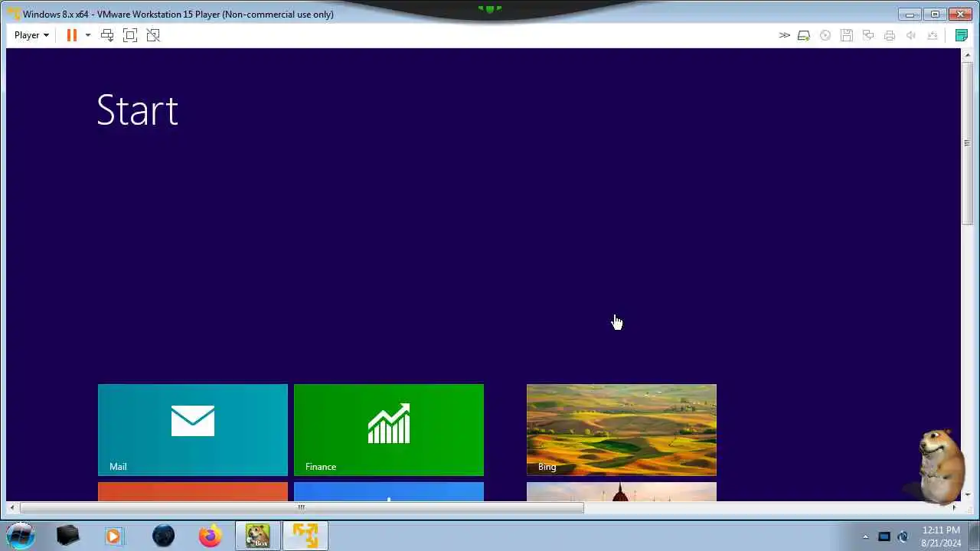The height and width of the screenshot is (551, 980).
Task: Enter full screen mode
Action: [x=130, y=35]
